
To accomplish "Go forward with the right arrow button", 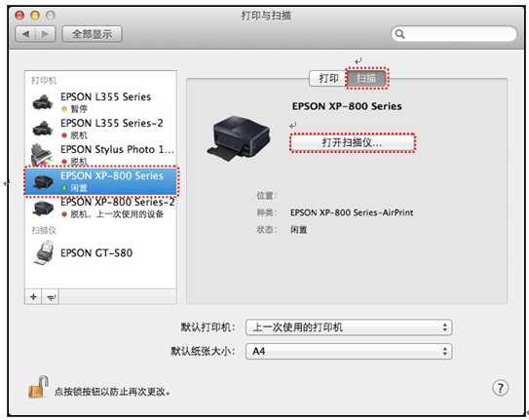I will pos(45,34).
